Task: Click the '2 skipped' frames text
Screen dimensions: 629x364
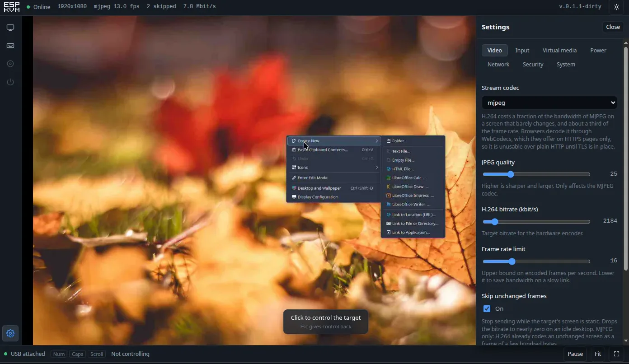Action: (x=161, y=7)
